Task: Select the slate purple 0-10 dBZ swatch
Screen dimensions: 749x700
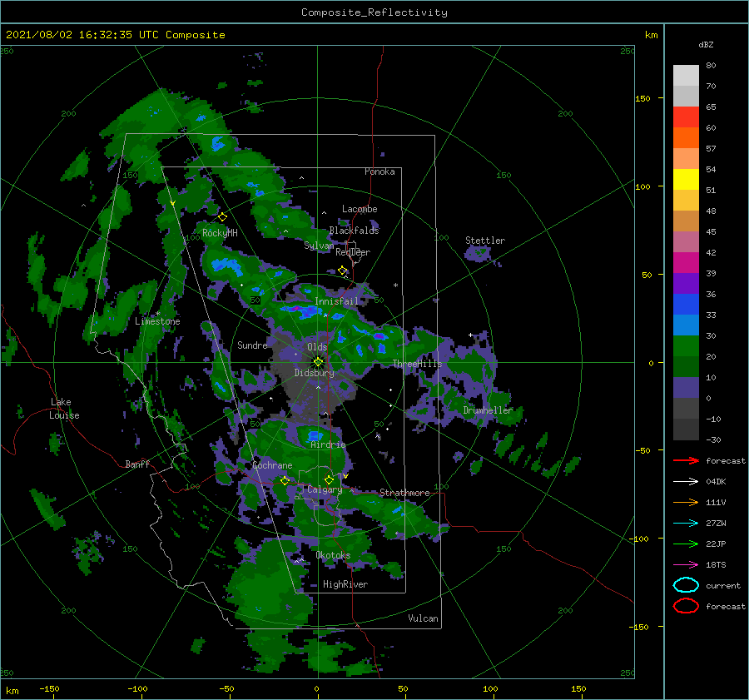Action: coord(686,388)
